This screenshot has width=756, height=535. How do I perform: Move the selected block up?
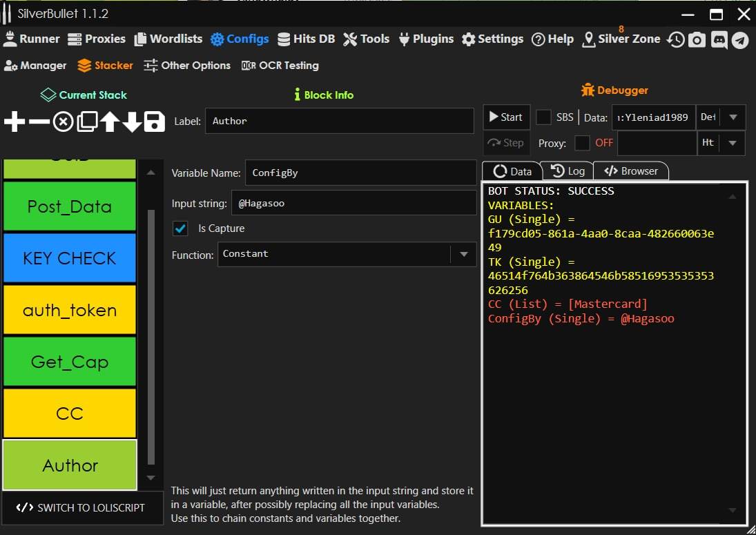tap(110, 122)
